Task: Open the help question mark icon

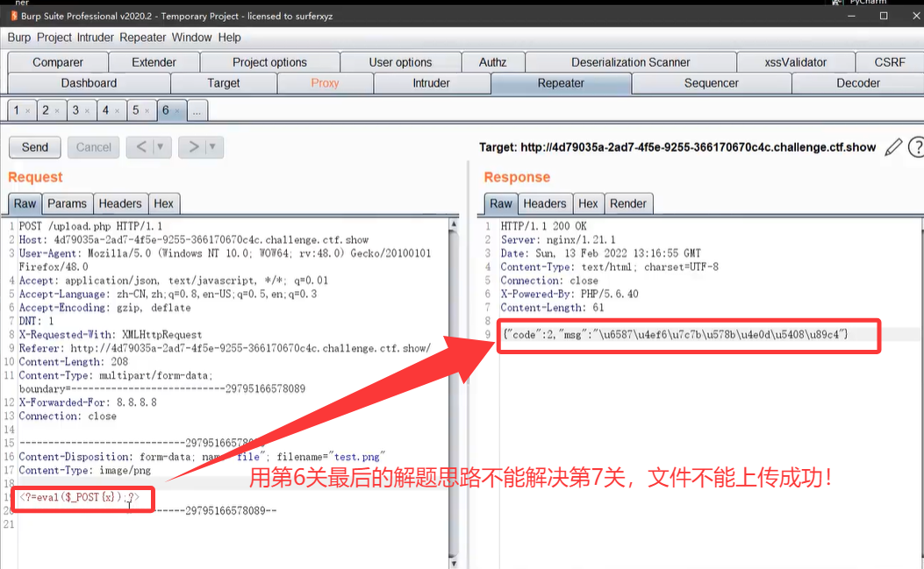Action: click(x=917, y=147)
